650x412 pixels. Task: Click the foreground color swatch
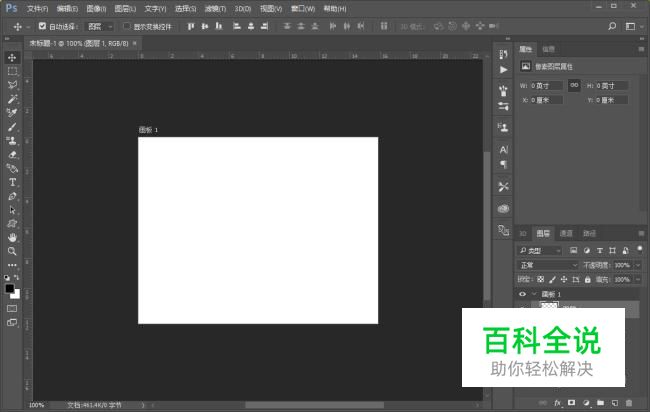(10, 289)
